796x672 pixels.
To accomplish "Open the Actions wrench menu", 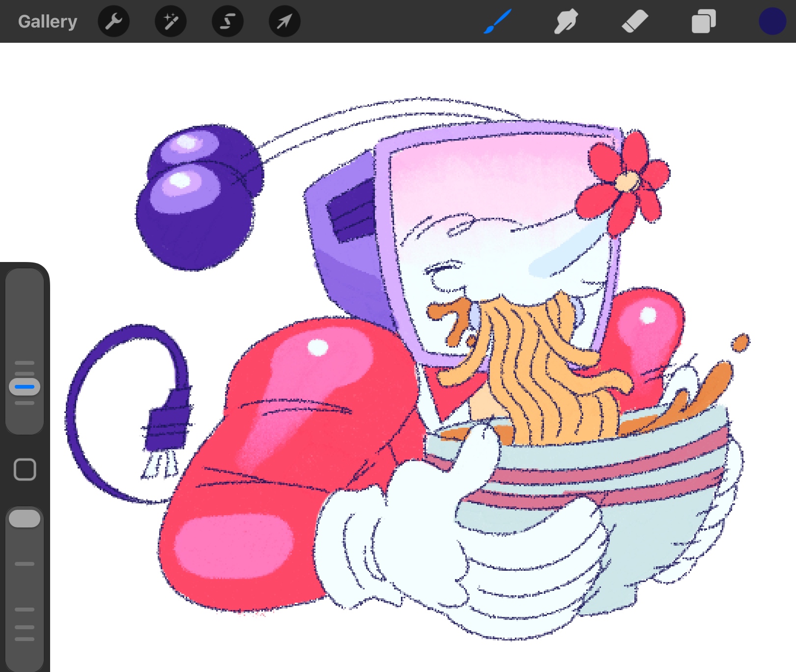I will tap(114, 22).
